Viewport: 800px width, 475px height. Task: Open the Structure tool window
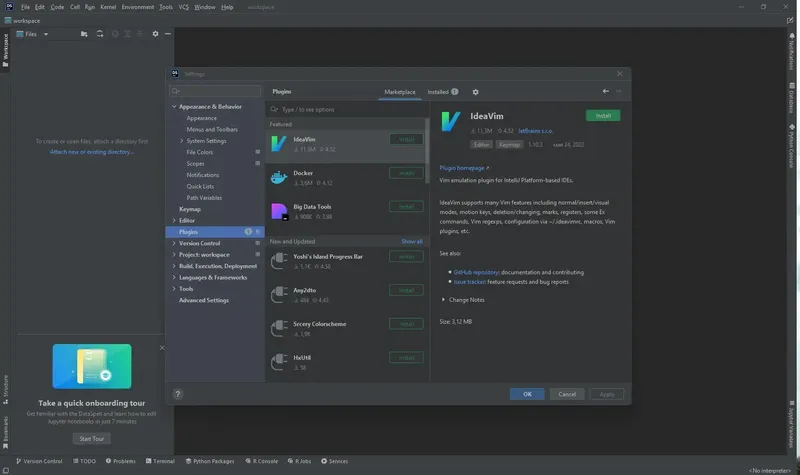6,390
